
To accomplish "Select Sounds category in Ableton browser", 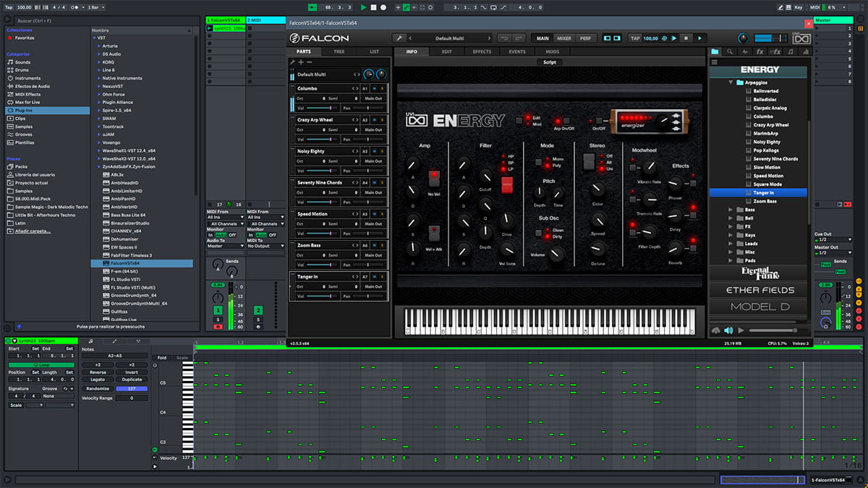I will pos(22,62).
